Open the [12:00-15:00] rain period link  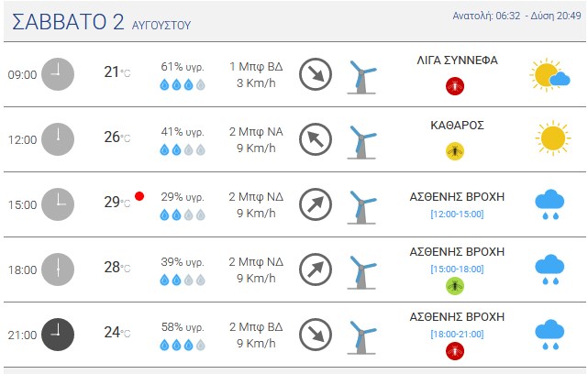[457, 214]
